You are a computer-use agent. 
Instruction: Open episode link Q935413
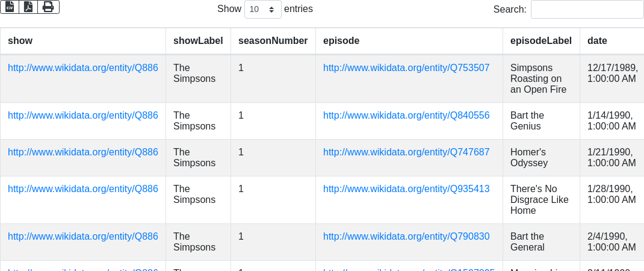pos(406,189)
